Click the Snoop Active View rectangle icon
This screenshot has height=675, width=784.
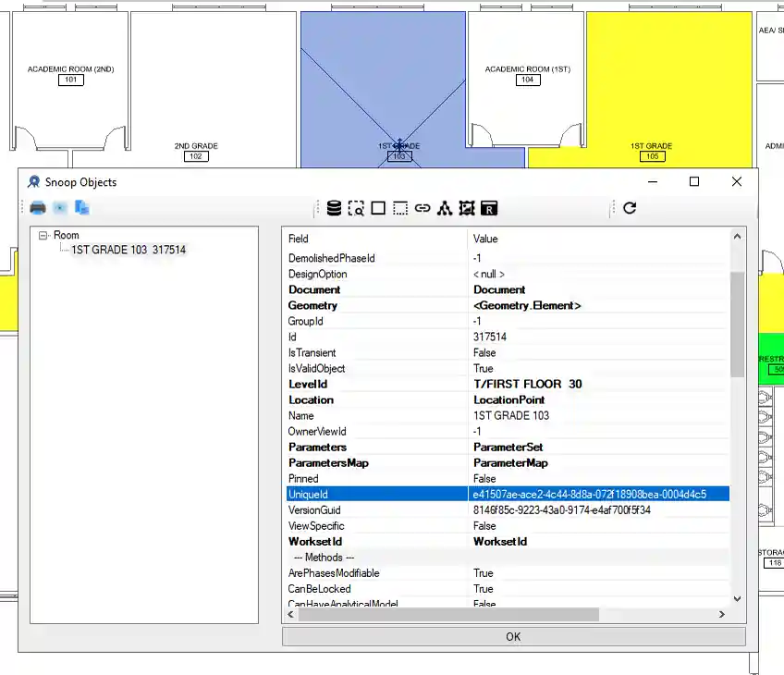click(x=378, y=207)
